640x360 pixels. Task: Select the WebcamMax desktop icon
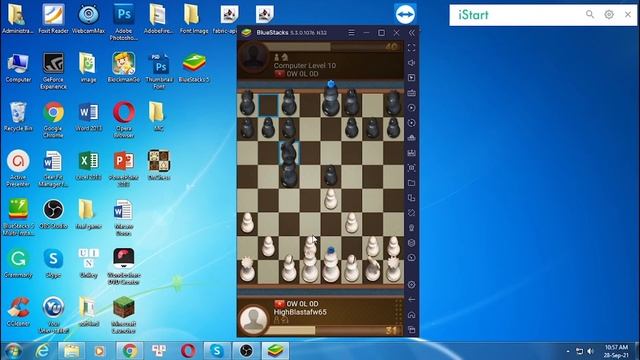coord(88,18)
